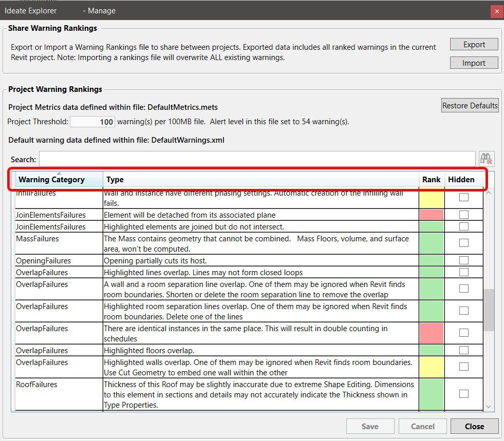Click scroll down arrow of warnings table

tap(489, 406)
